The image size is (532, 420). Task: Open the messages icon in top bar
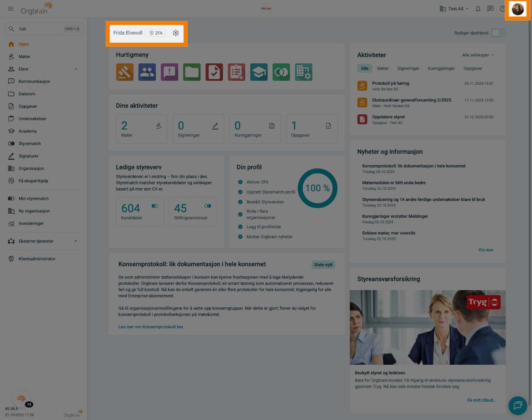(x=490, y=9)
